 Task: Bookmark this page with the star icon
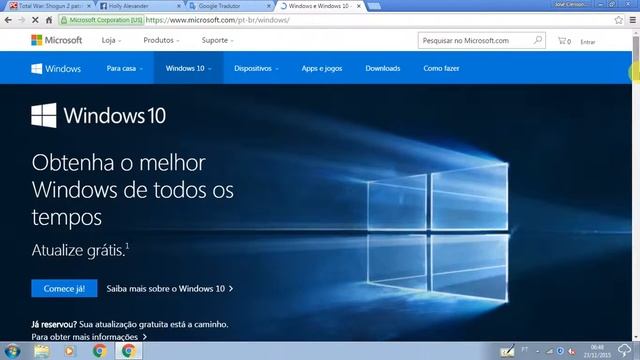(x=619, y=20)
